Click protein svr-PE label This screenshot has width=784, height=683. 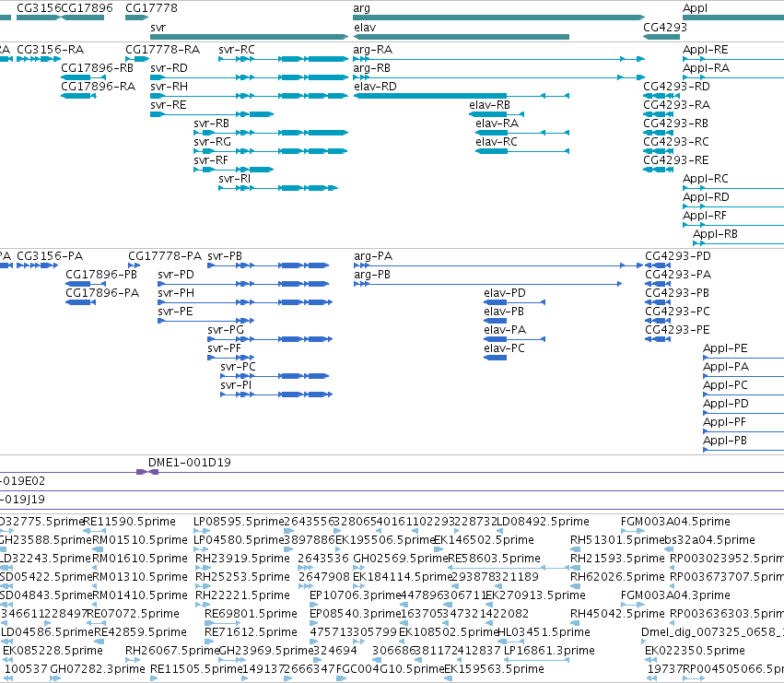click(x=175, y=312)
